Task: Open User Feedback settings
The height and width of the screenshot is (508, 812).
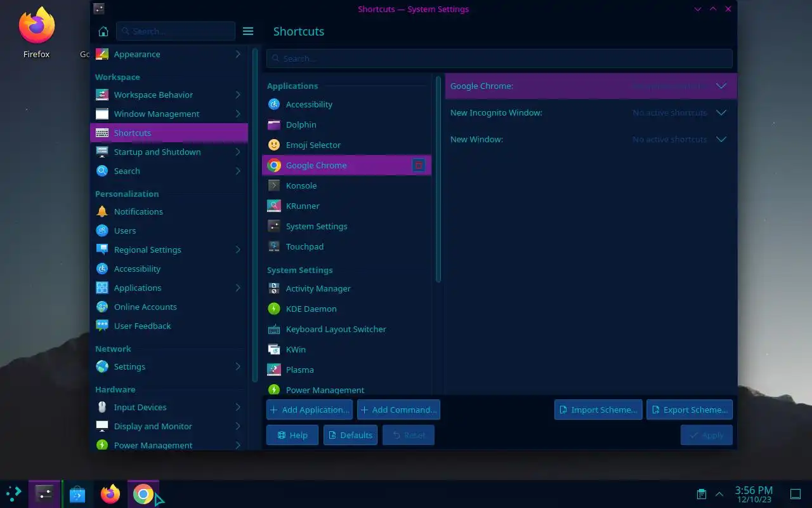Action: pos(169,326)
